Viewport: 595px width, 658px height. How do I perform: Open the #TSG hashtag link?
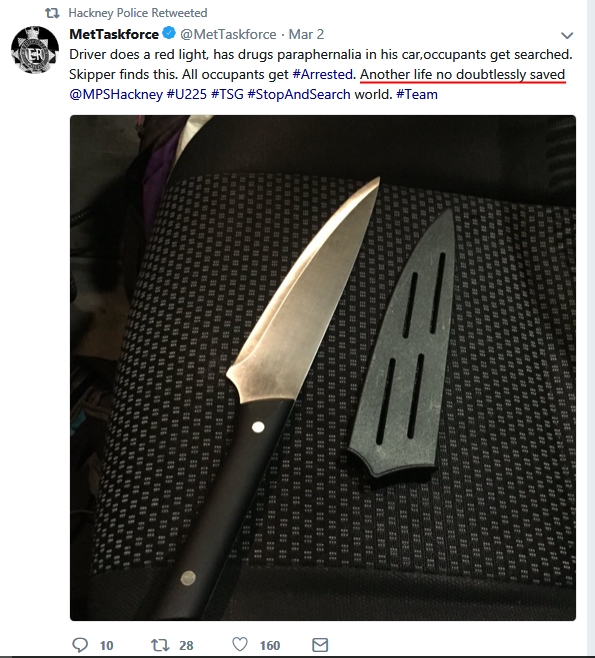227,94
